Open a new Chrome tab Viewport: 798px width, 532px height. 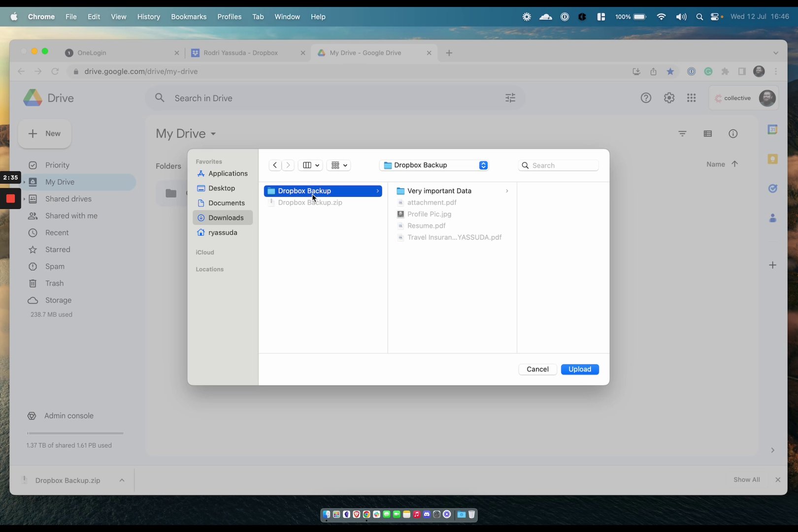(449, 53)
